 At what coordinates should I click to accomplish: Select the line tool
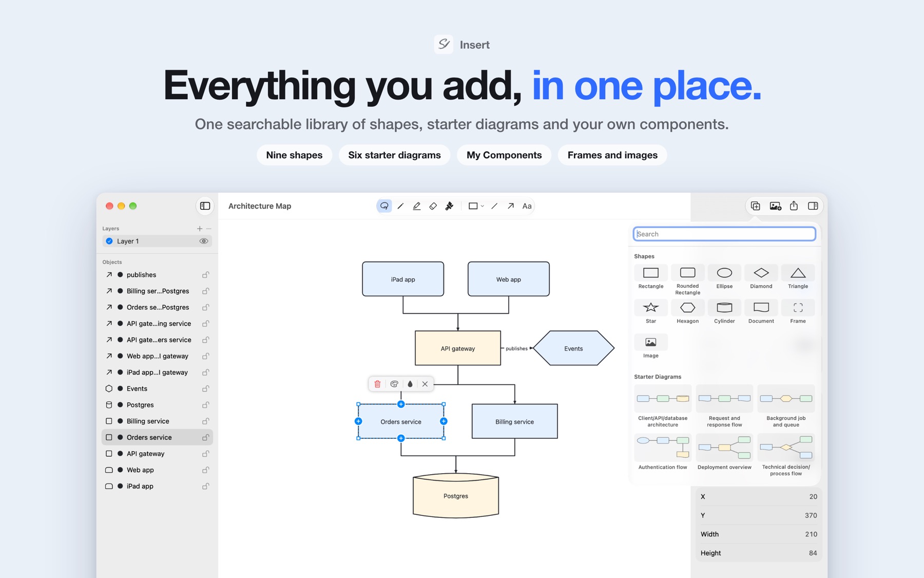(x=494, y=206)
